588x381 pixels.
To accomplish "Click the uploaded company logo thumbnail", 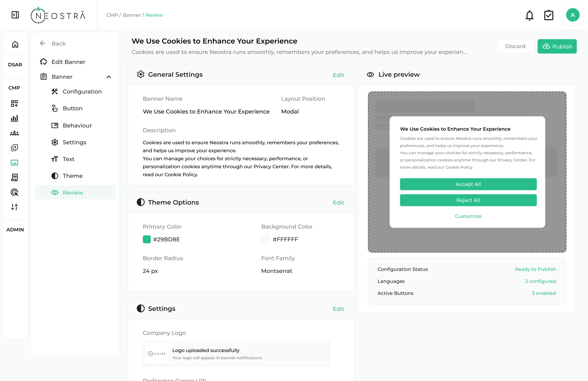I will [x=157, y=354].
